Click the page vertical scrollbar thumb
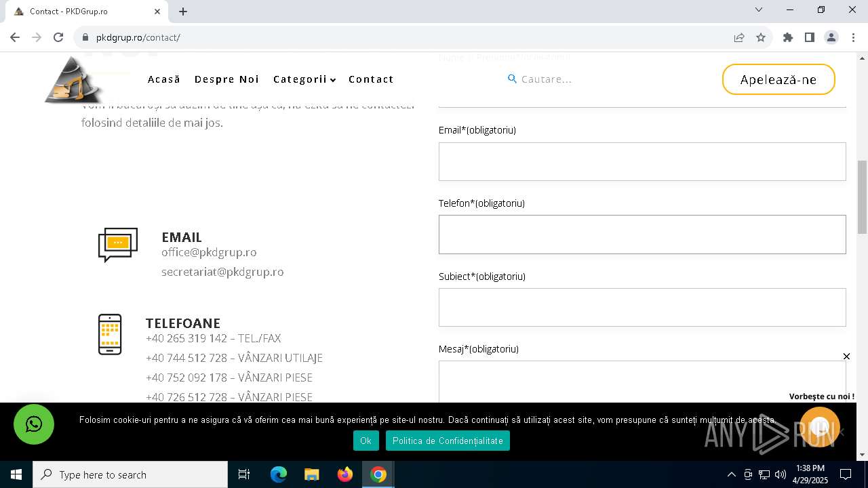 click(x=863, y=197)
